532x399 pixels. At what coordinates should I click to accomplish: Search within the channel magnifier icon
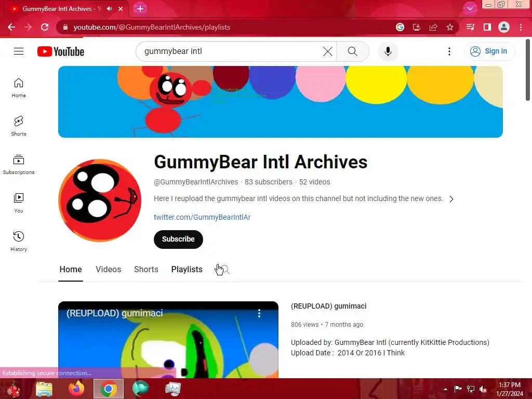click(224, 270)
